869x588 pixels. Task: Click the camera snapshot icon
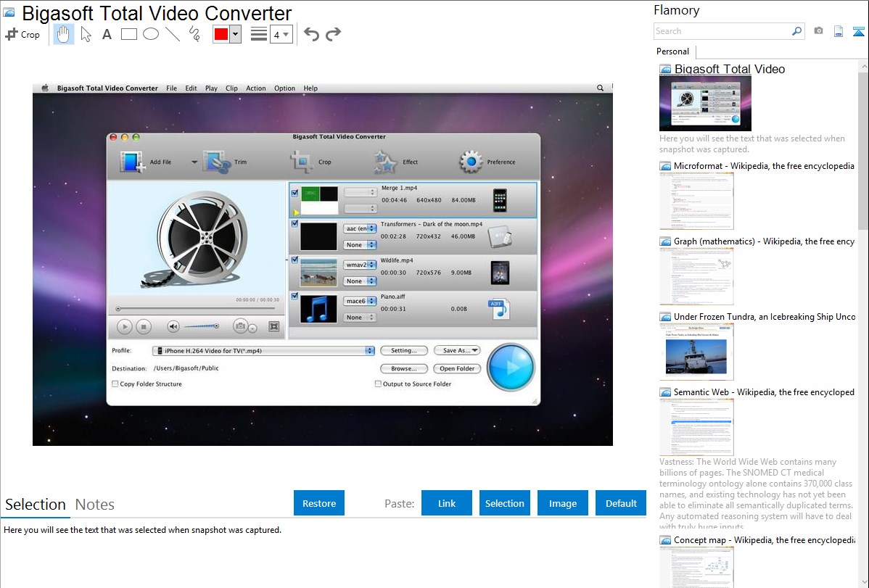818,31
